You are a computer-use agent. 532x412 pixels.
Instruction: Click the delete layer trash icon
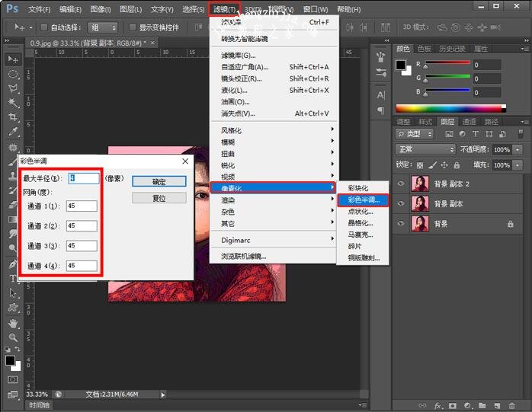click(x=512, y=405)
